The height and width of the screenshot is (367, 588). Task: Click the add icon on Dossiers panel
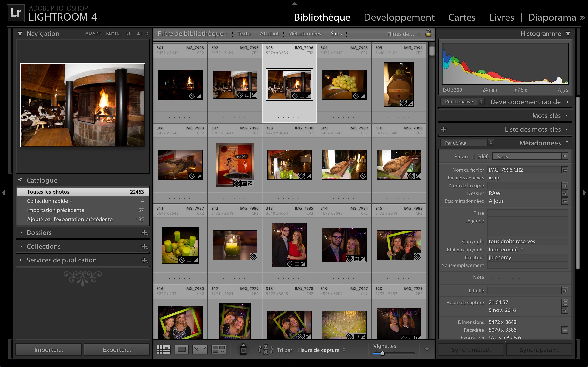pyautogui.click(x=144, y=233)
